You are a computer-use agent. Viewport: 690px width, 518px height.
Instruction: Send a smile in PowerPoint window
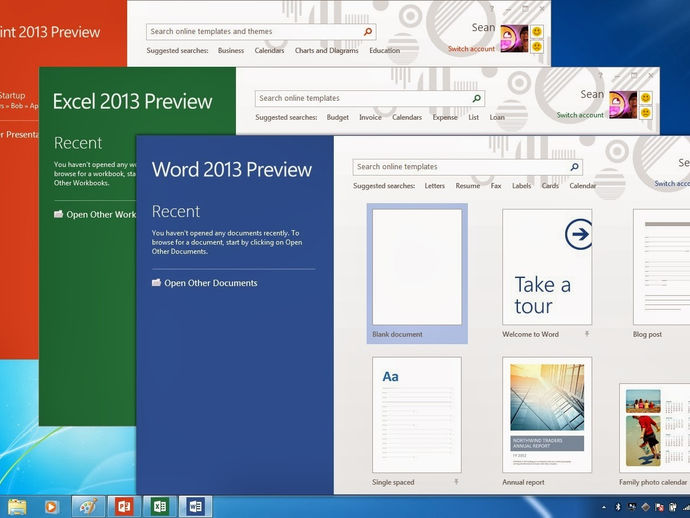[537, 32]
